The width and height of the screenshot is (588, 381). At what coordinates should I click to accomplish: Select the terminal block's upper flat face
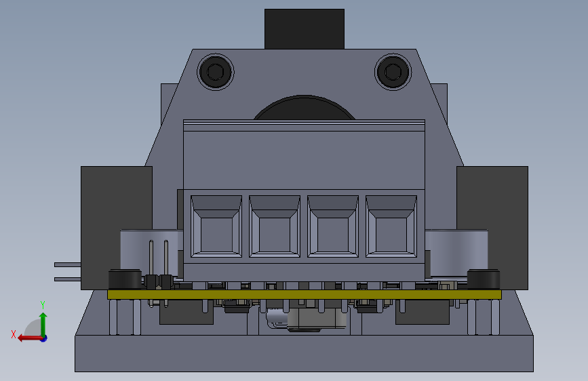pos(304,160)
